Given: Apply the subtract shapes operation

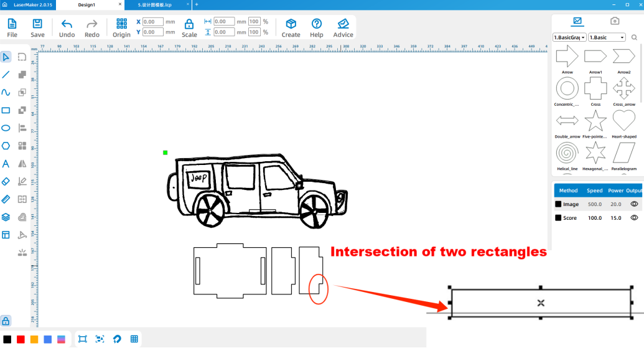Looking at the screenshot, I should (x=22, y=110).
